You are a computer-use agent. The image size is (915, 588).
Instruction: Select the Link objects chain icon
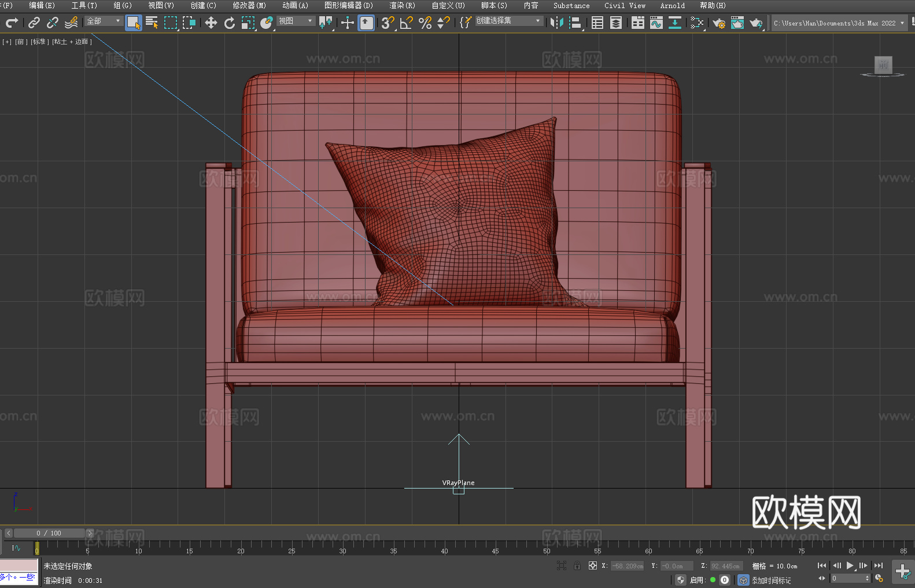34,23
